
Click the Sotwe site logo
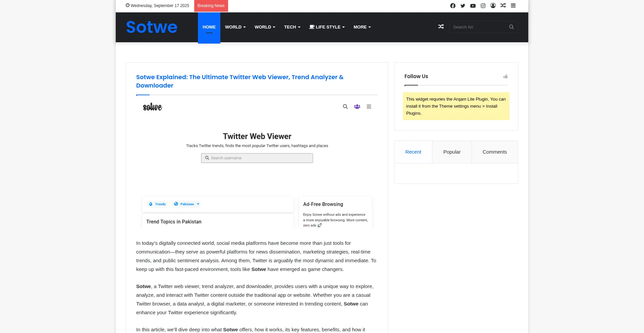(152, 27)
